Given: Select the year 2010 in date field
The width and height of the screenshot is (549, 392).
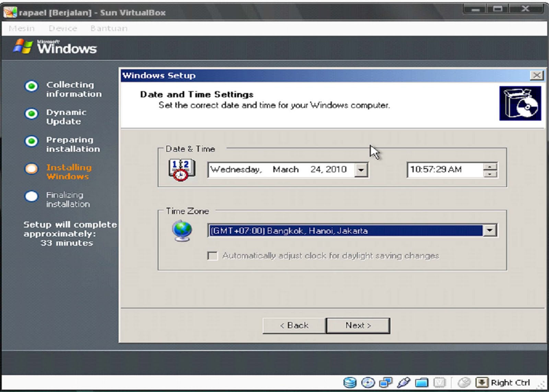Looking at the screenshot, I should click(336, 169).
